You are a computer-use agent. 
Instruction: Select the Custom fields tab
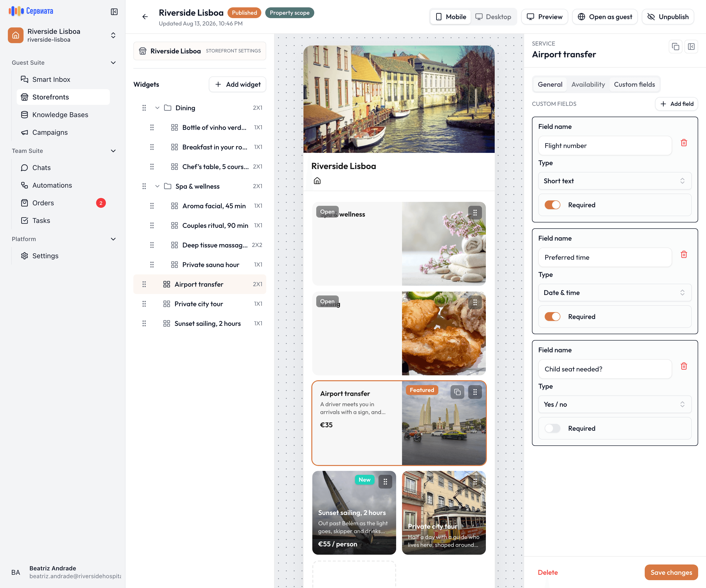click(x=634, y=84)
